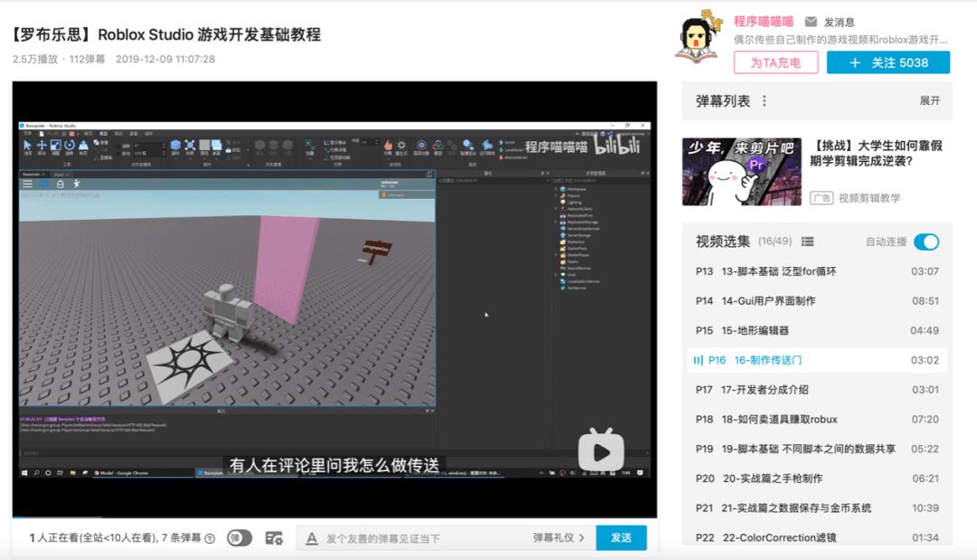
Task: Select P18 18-如何卖道具赚取robux
Action: [817, 419]
